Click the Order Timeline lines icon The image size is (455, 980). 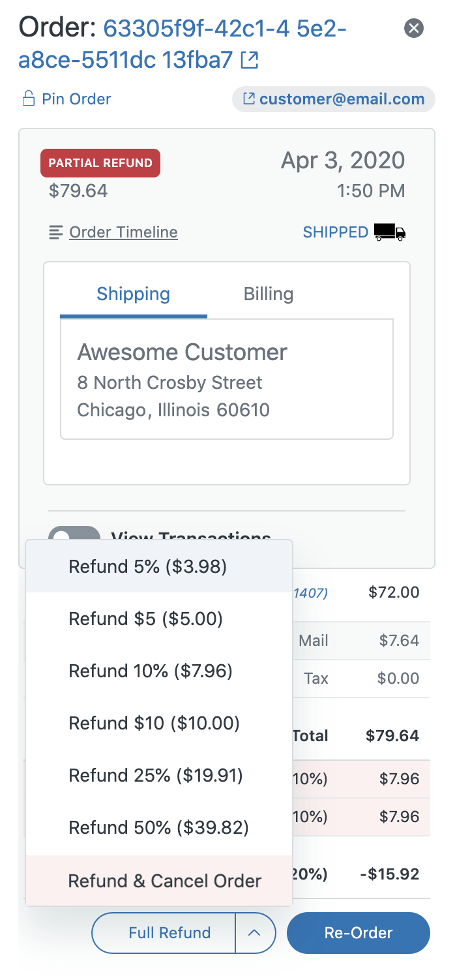(x=56, y=232)
